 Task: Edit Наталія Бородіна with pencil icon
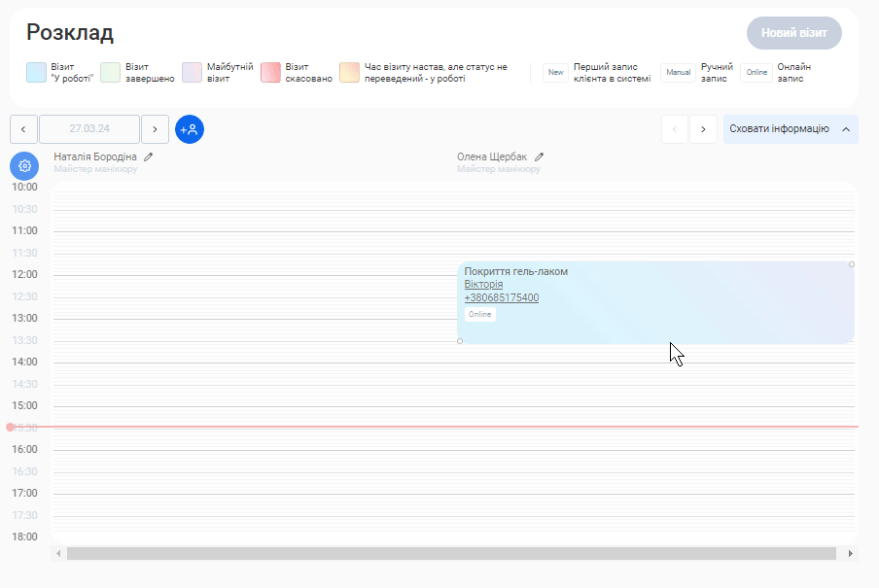(149, 156)
